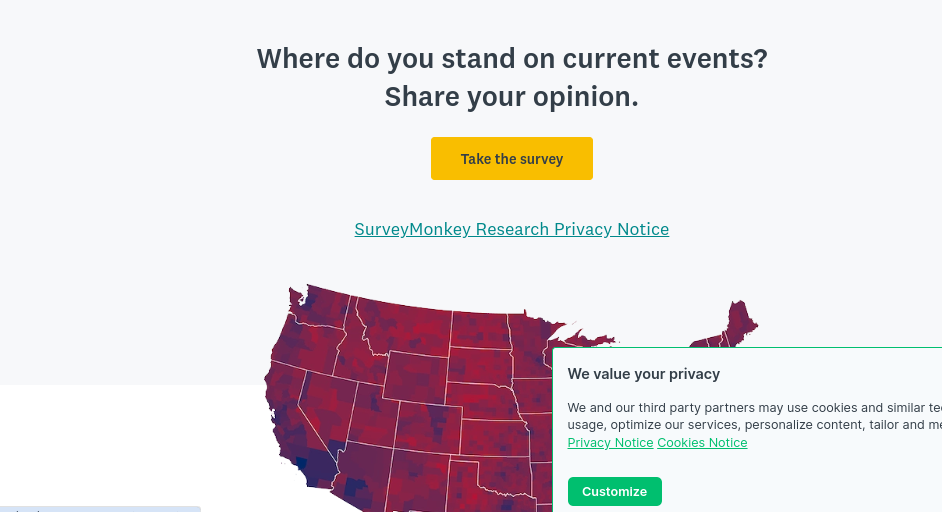Open the Privacy Notice link in cookie banner
The image size is (942, 512).
(x=610, y=443)
